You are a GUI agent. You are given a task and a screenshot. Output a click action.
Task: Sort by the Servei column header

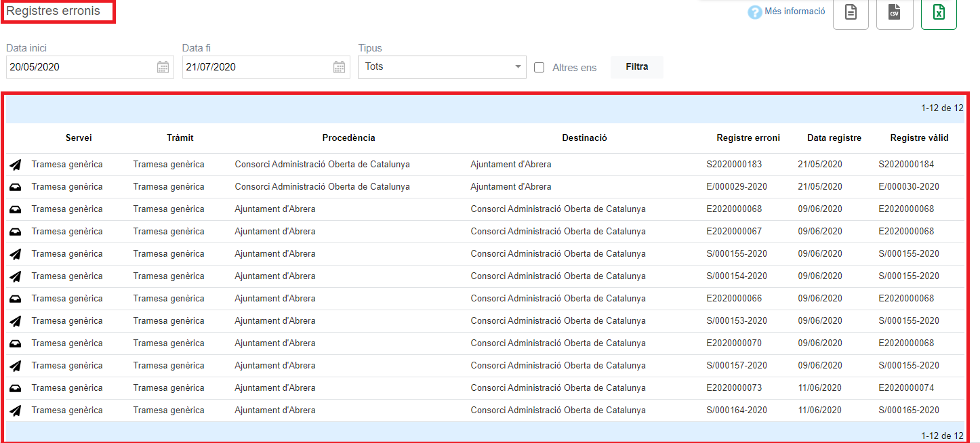click(x=79, y=138)
